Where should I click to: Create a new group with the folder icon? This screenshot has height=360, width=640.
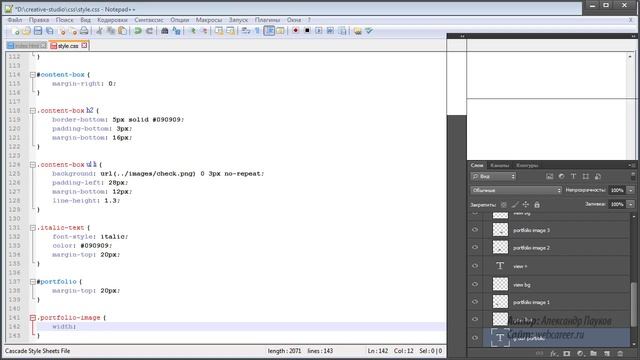(593, 353)
